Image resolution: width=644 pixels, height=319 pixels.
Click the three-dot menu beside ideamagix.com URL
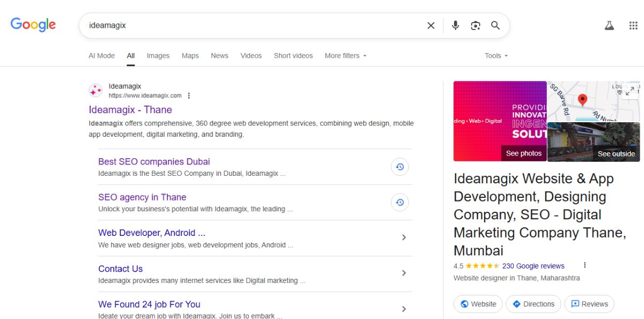[x=189, y=95]
